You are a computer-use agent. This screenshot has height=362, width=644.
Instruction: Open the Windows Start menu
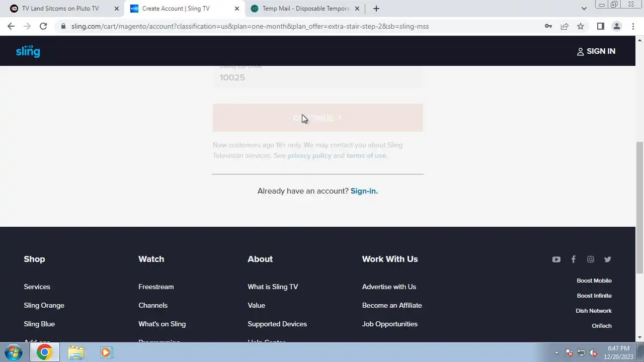pyautogui.click(x=14, y=352)
